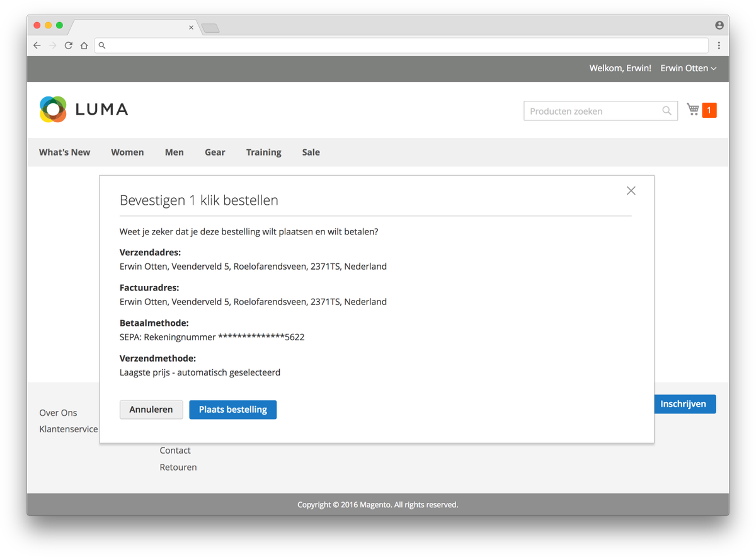Click the browser forward arrow
This screenshot has width=756, height=557.
coord(53,45)
